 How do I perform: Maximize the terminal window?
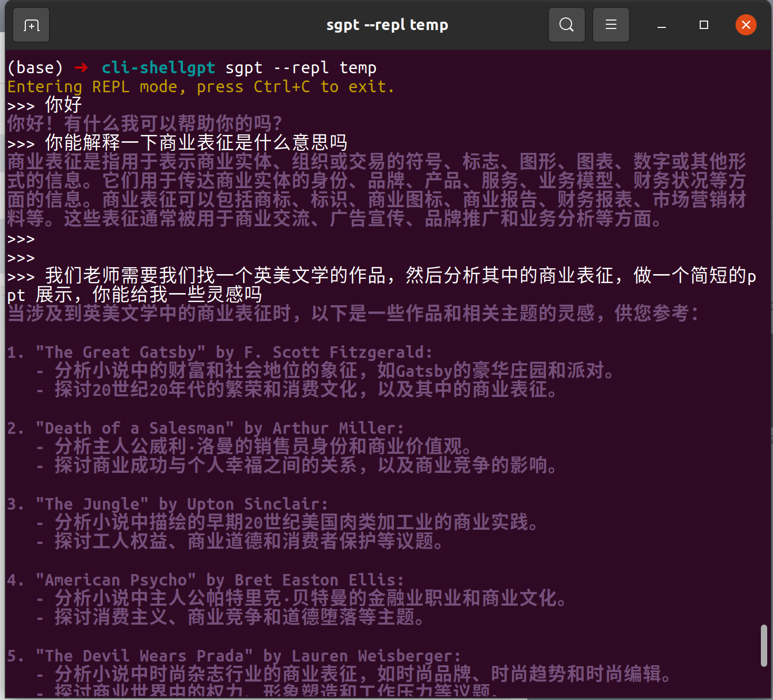click(703, 25)
